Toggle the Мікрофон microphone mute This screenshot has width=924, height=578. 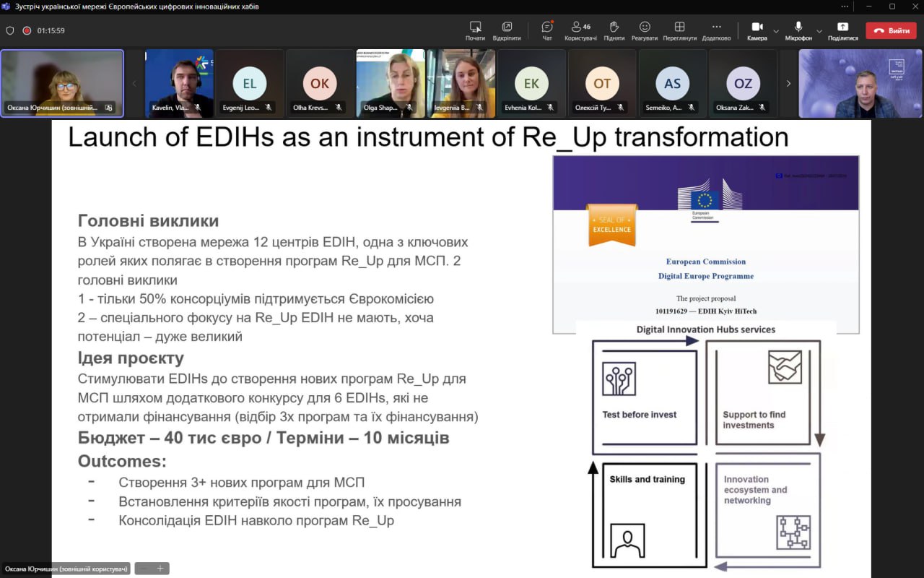coord(798,30)
